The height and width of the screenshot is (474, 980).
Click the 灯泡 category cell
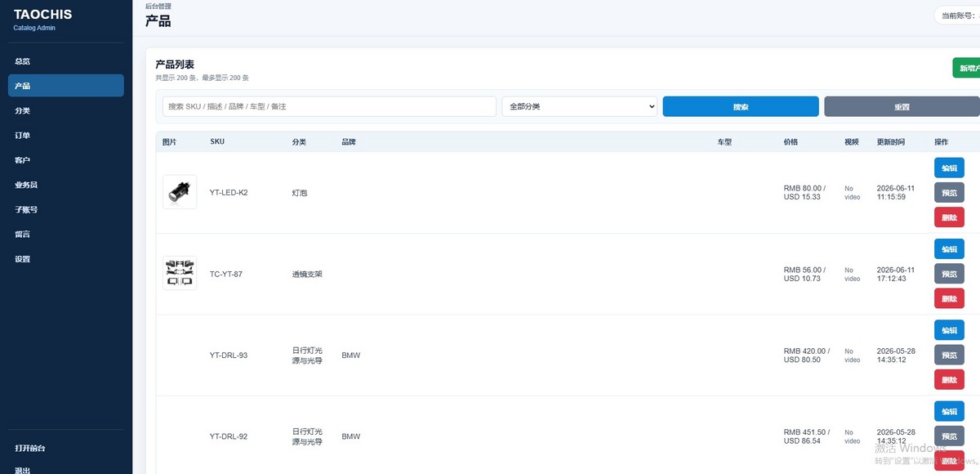[x=300, y=193]
